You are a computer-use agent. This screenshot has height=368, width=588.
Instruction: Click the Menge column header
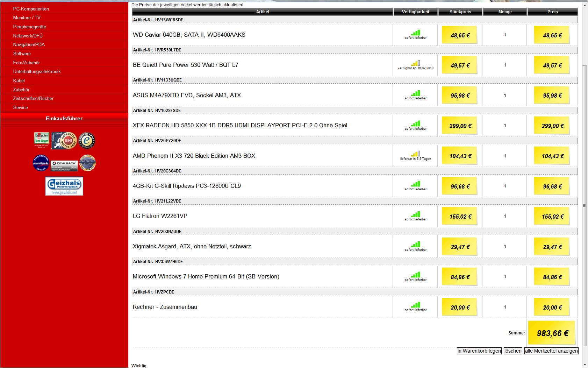pyautogui.click(x=505, y=12)
